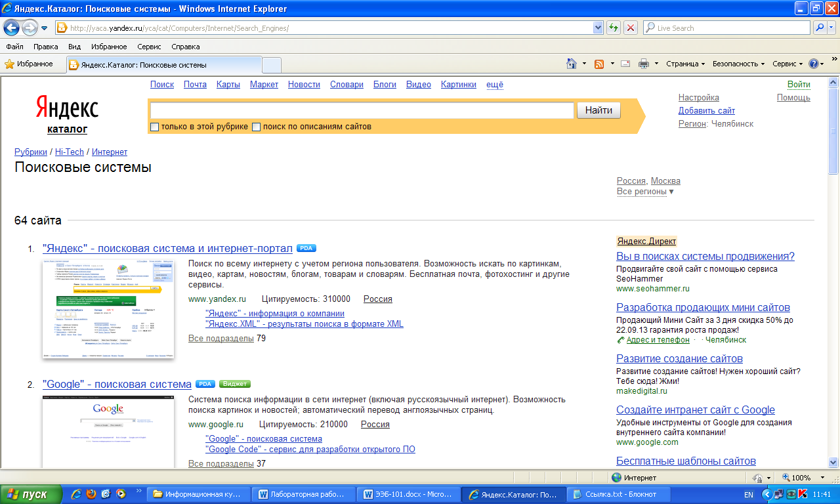Screen dimensions: 840x504
Task: Expand the address bar URL history dropdown
Action: [598, 28]
